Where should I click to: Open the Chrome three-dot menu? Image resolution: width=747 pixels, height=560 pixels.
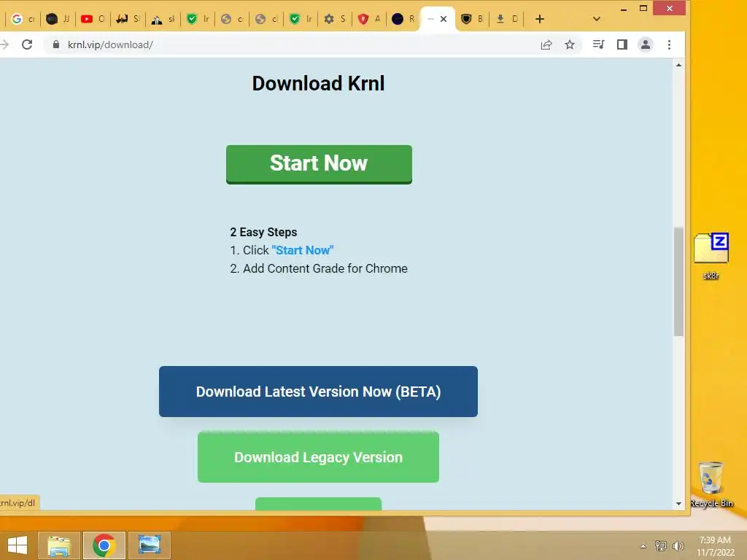pyautogui.click(x=670, y=44)
